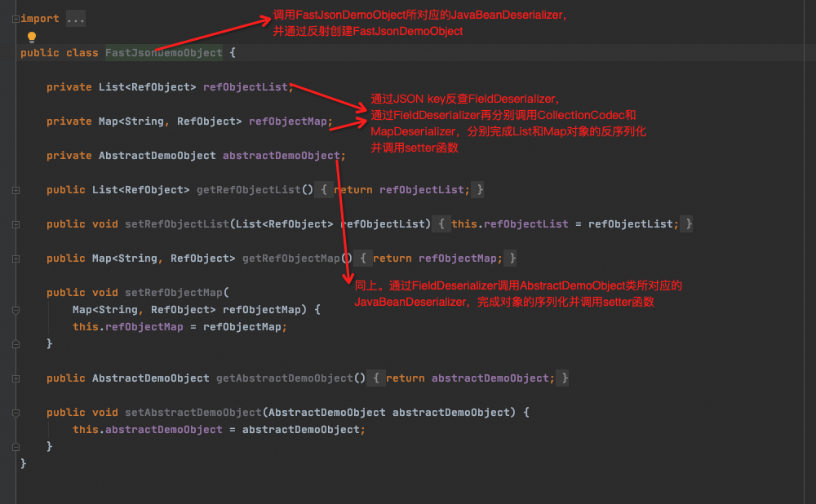Image resolution: width=816 pixels, height=504 pixels.
Task: Click refObjectList in the private field declaration
Action: point(245,87)
